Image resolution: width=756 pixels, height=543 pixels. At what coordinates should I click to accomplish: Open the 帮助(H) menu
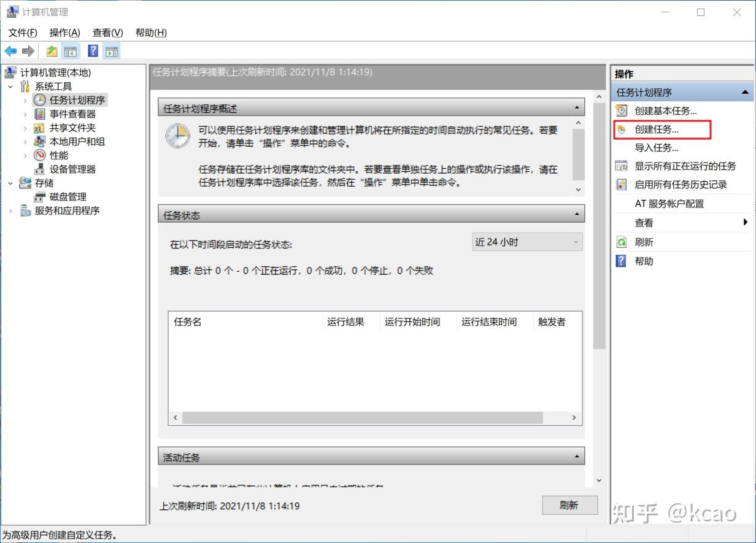coord(151,33)
